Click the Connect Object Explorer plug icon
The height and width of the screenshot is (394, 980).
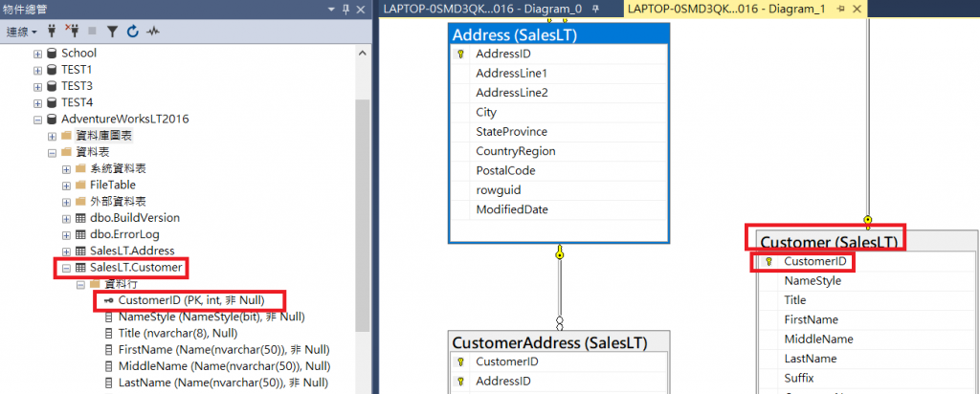pos(52,32)
